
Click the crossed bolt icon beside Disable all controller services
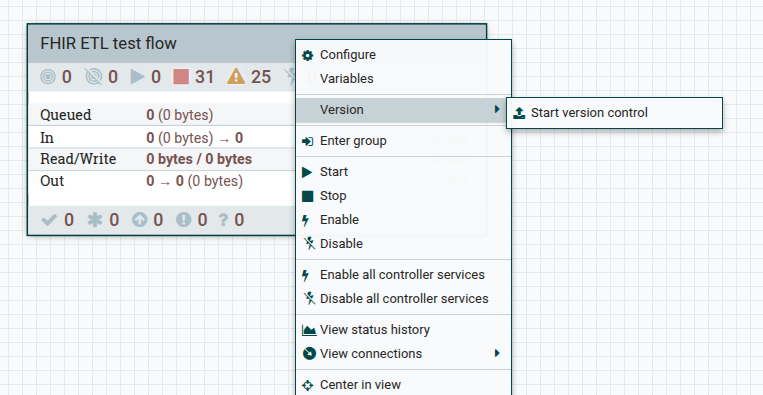coord(309,298)
